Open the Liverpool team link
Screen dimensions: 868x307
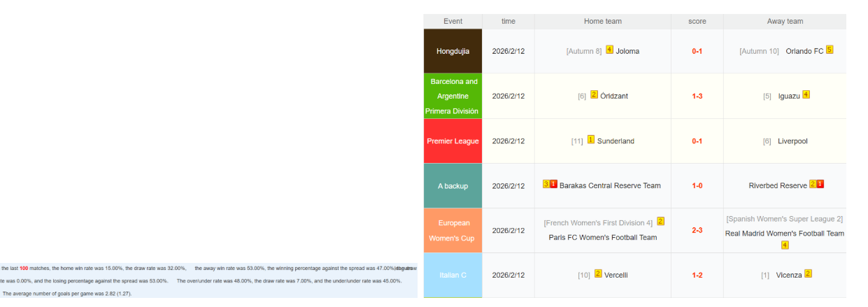(x=792, y=141)
